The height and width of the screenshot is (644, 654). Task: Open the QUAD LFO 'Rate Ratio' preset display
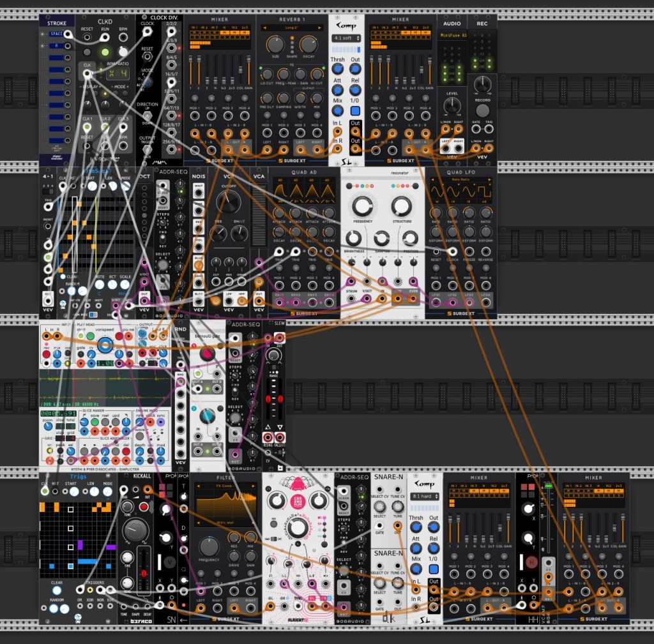(461, 179)
